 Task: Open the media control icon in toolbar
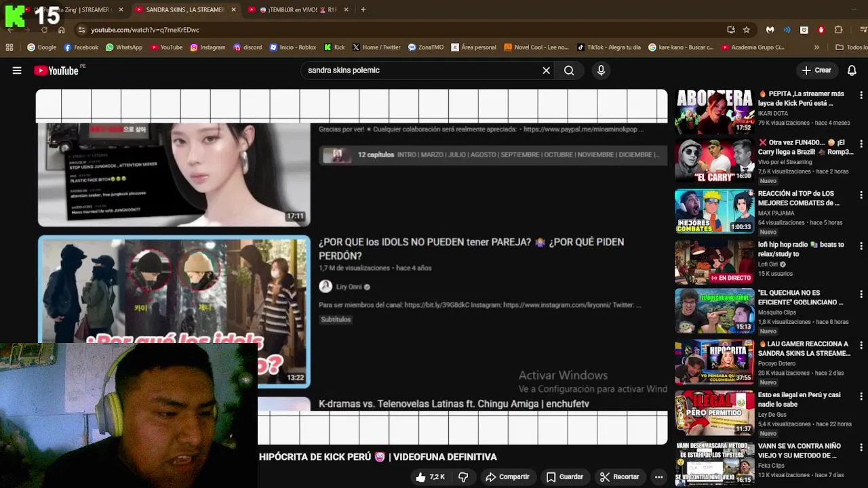click(862, 30)
